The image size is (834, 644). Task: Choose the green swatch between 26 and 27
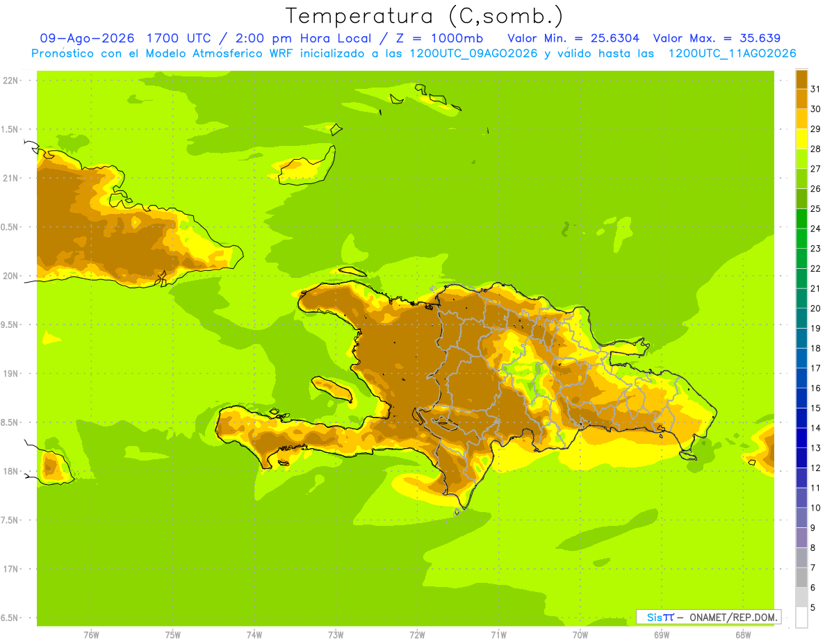coord(801,179)
